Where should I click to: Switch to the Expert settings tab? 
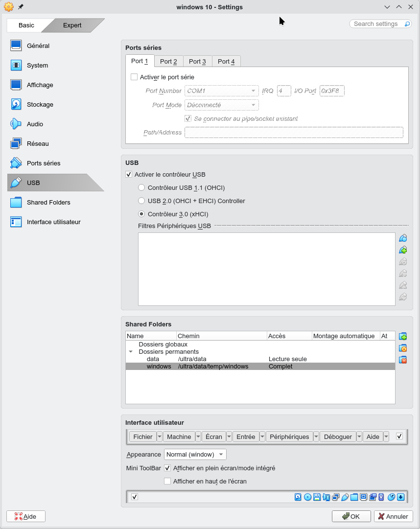coord(72,25)
